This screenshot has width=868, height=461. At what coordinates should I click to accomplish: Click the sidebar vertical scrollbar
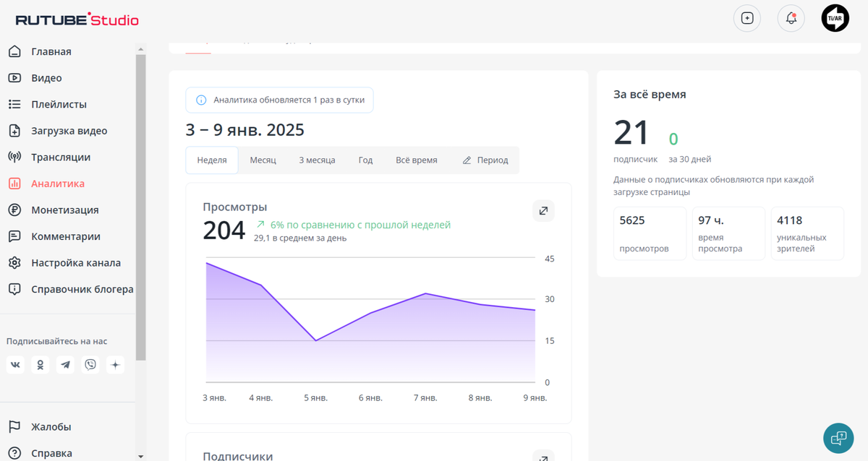pos(140,206)
